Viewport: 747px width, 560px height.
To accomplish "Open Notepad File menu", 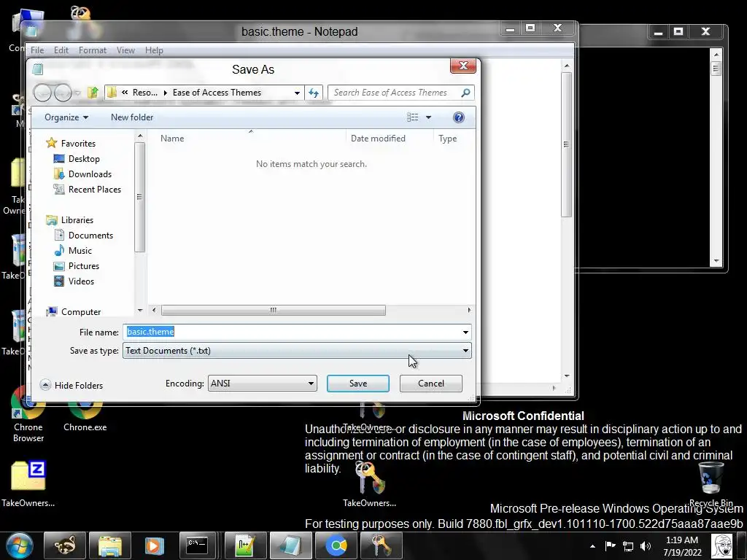I will point(37,50).
